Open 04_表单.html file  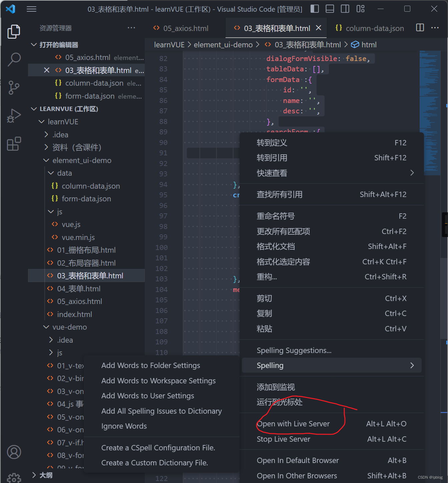[x=86, y=289]
